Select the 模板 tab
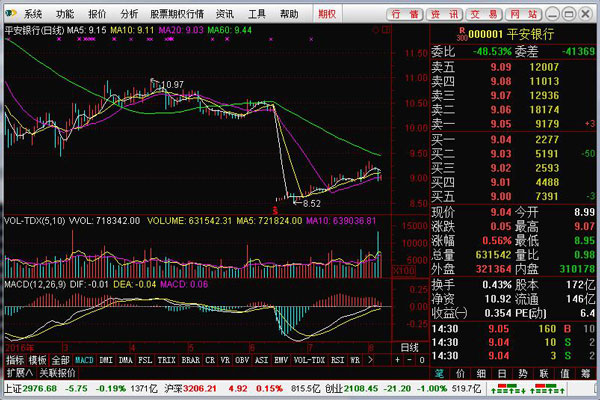 pos(38,360)
